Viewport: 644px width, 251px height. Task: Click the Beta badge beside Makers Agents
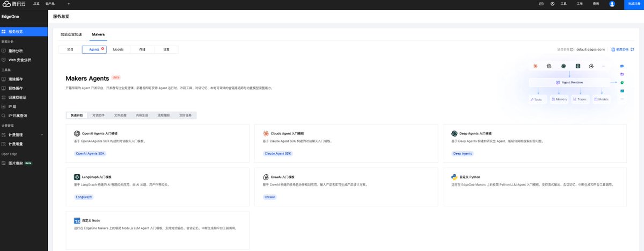pos(116,77)
